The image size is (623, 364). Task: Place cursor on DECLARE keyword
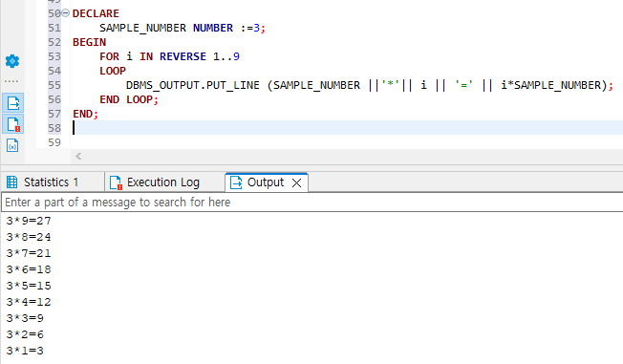(96, 13)
